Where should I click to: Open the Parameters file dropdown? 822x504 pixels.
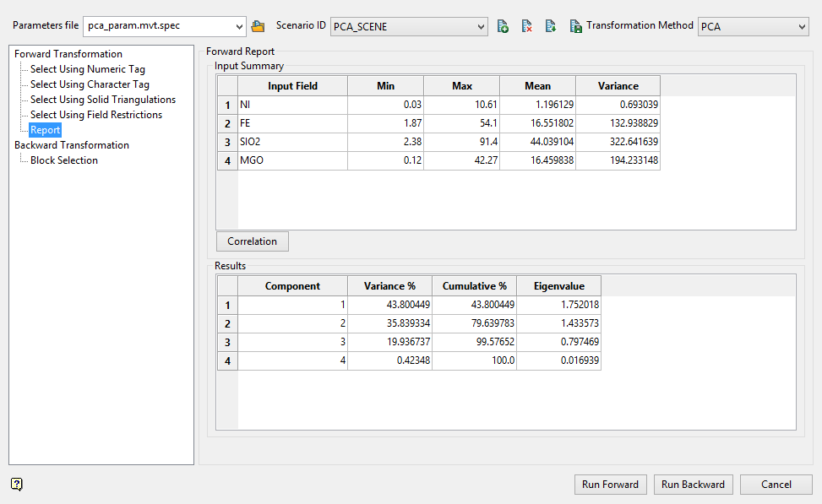click(x=238, y=27)
